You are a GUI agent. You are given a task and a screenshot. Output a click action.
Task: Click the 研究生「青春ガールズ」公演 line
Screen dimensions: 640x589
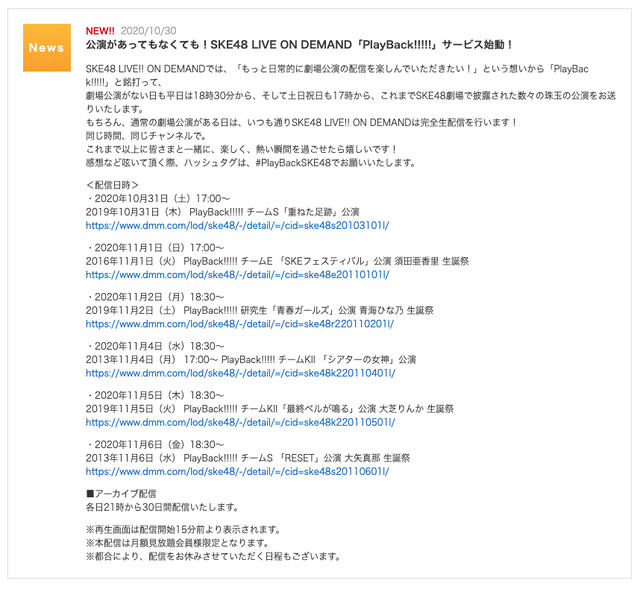coord(260,310)
